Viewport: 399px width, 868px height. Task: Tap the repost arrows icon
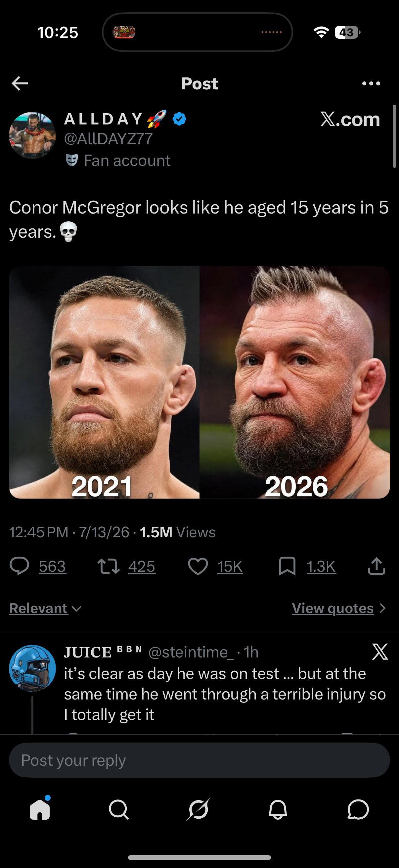(109, 566)
